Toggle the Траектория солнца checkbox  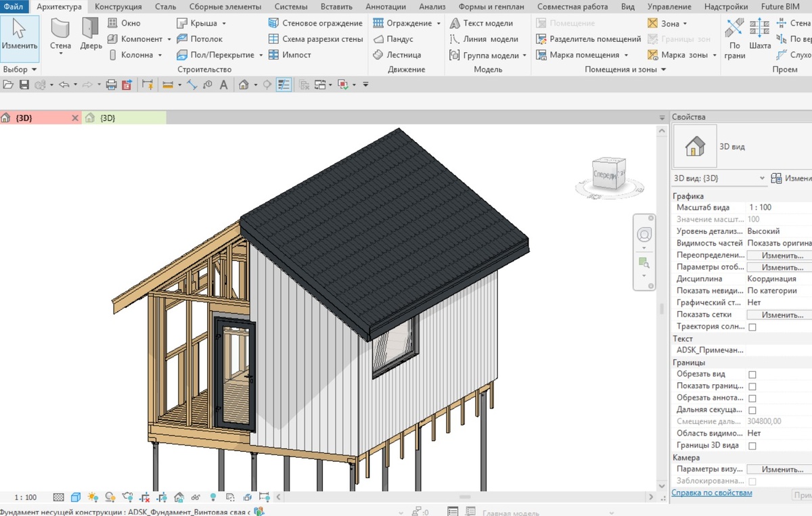click(x=753, y=326)
